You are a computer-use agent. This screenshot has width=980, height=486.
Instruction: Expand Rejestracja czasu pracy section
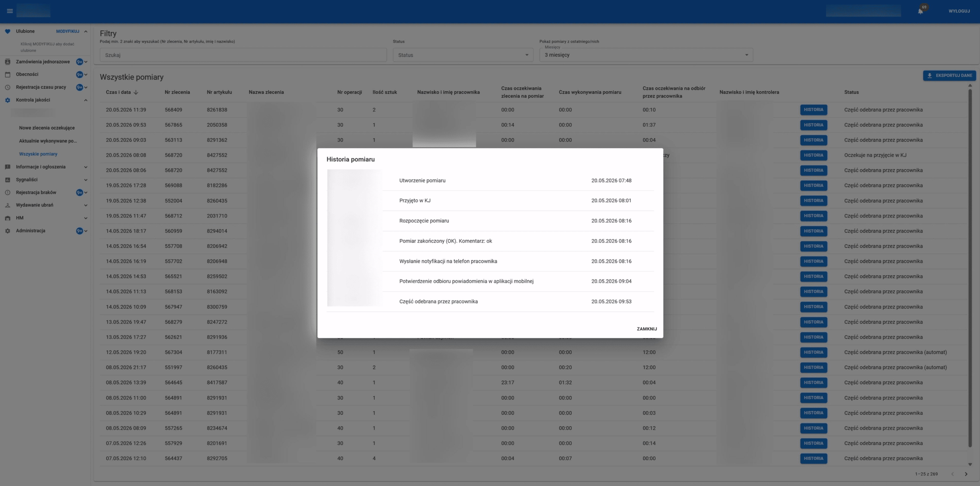86,87
